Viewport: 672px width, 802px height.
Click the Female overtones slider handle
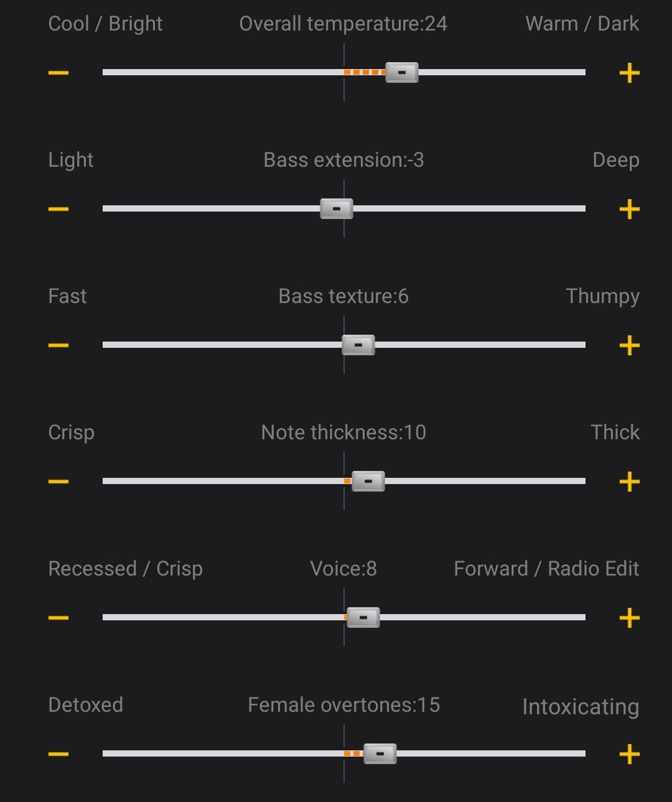380,753
